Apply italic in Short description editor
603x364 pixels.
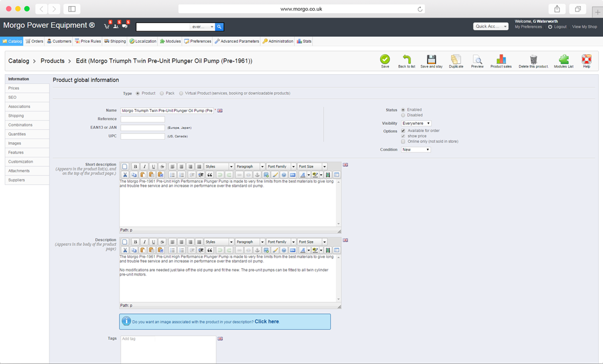(x=144, y=166)
